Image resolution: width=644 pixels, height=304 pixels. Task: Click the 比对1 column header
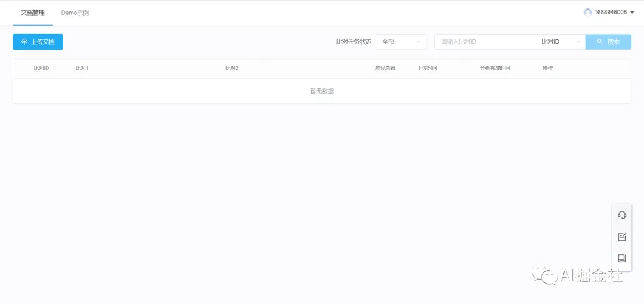[82, 68]
